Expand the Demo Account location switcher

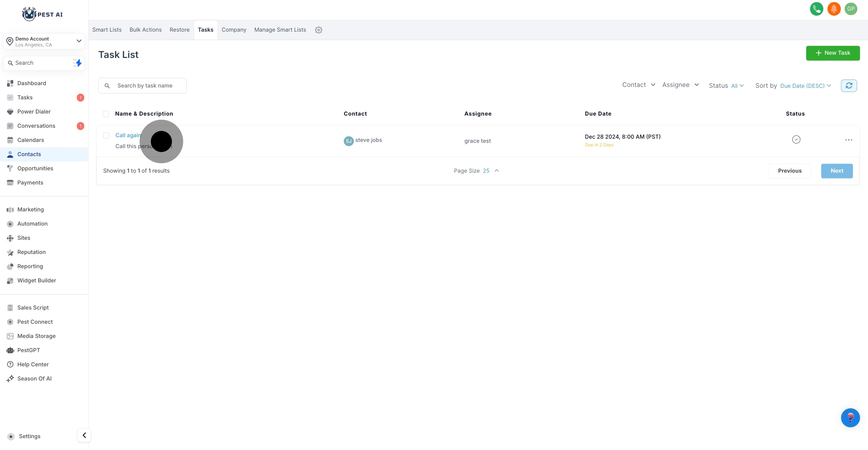(44, 41)
